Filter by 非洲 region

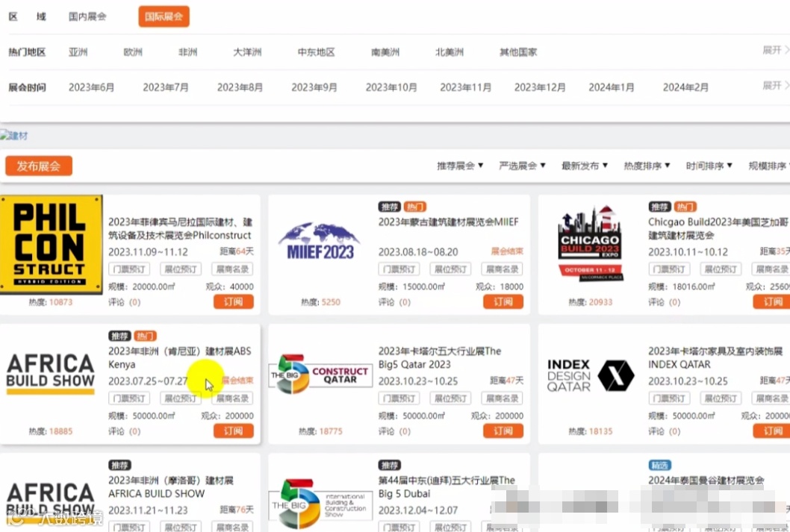click(x=188, y=51)
